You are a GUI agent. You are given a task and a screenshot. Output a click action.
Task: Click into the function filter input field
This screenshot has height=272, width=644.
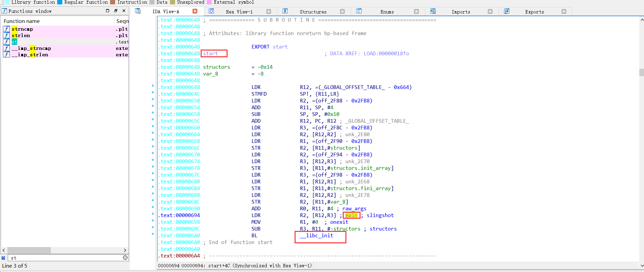[66, 258]
